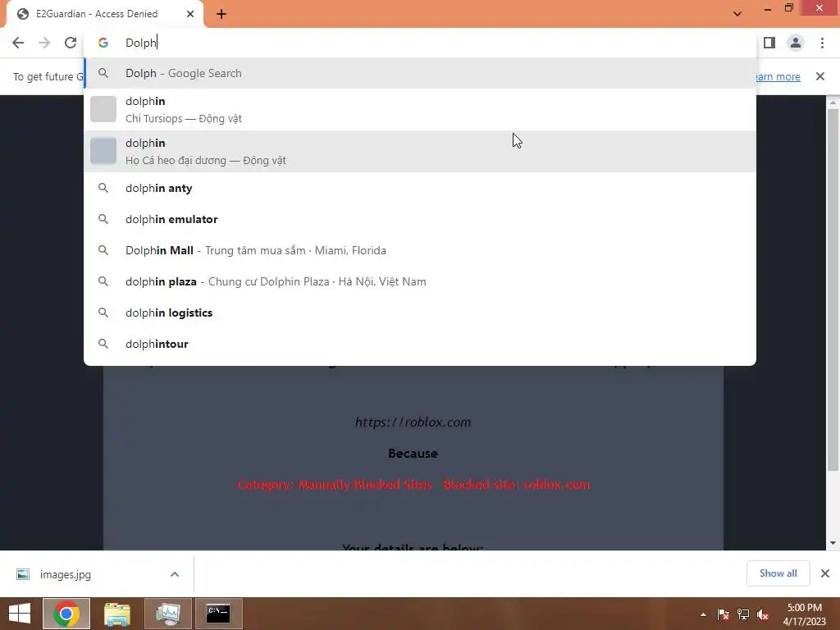
Task: Click the Chrome icon on the taskbar
Action: click(x=66, y=614)
